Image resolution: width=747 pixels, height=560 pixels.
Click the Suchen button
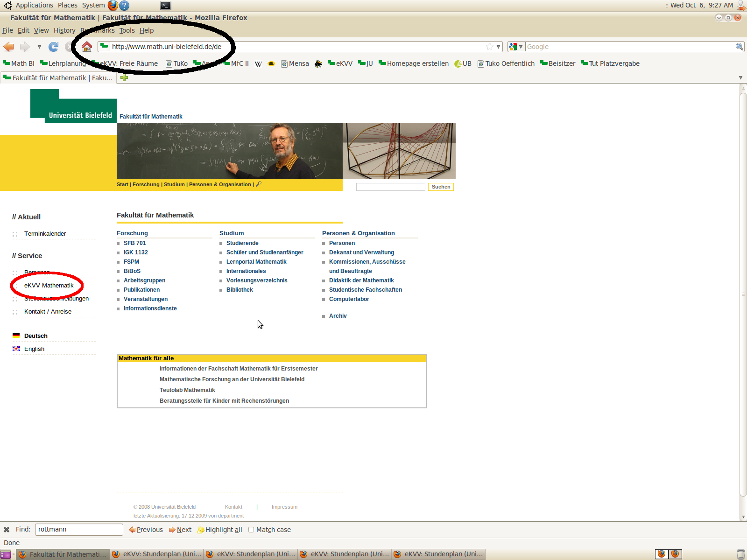pos(441,187)
